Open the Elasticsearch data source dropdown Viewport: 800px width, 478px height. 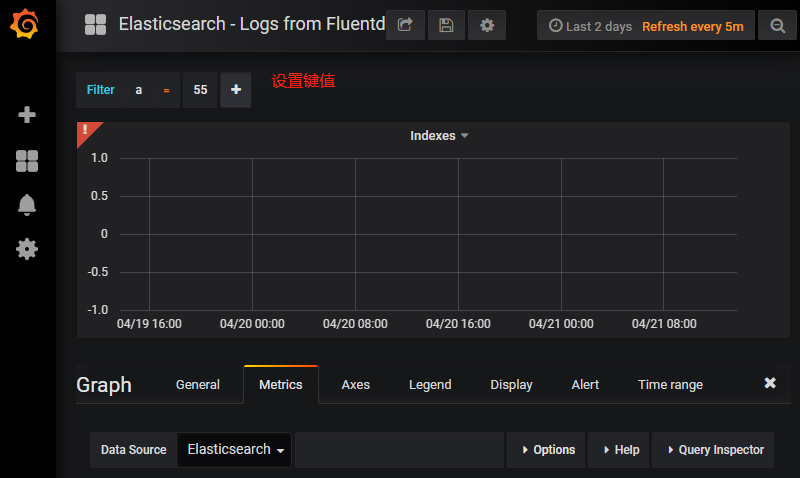pyautogui.click(x=234, y=449)
